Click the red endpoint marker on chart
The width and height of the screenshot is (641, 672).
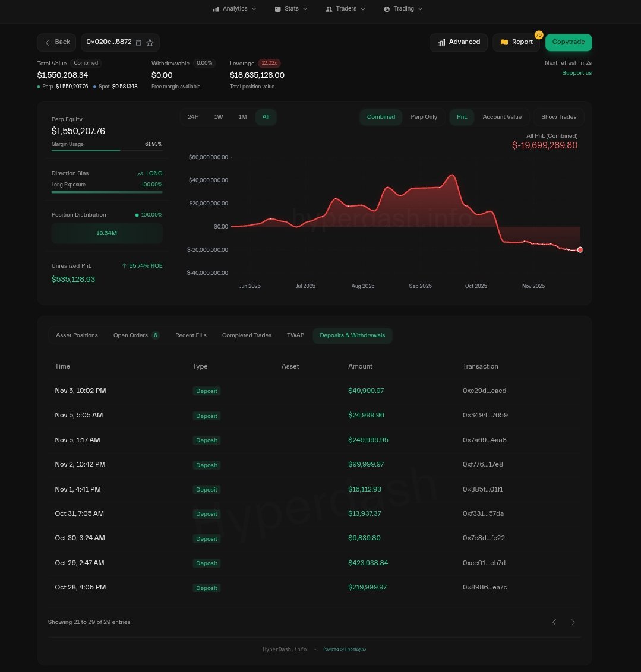[x=580, y=250]
